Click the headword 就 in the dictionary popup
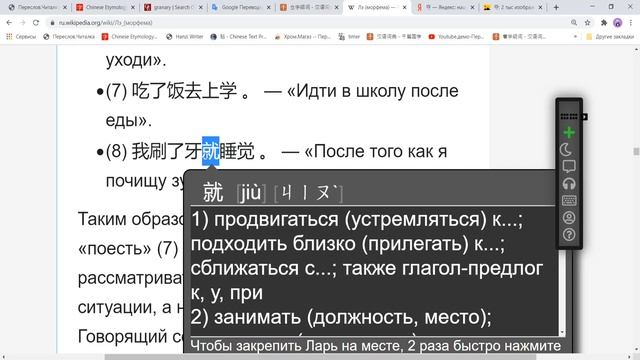The height and width of the screenshot is (360, 640). click(213, 192)
